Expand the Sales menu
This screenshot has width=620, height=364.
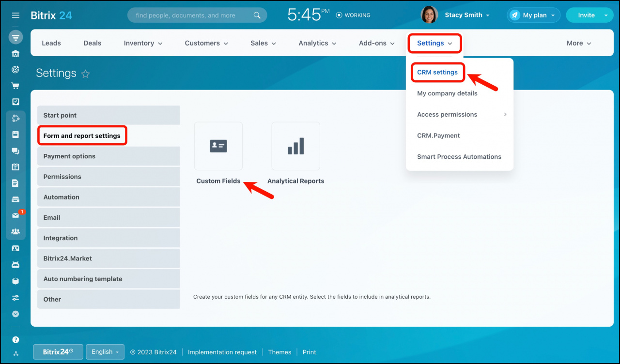(263, 43)
